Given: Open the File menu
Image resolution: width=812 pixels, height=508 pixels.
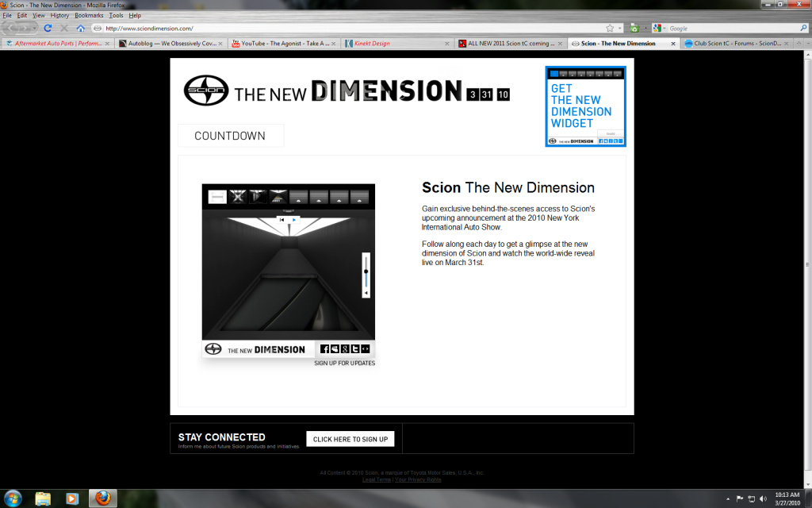Looking at the screenshot, I should pyautogui.click(x=7, y=16).
